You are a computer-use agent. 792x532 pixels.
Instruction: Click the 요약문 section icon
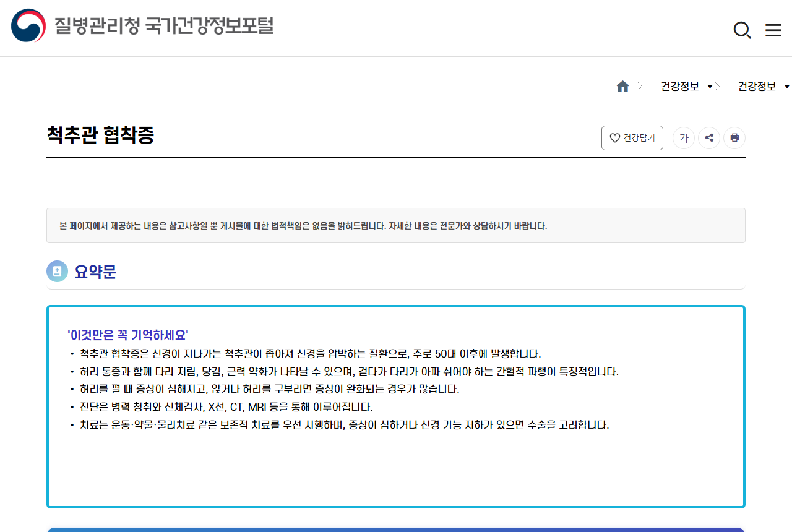[57, 271]
